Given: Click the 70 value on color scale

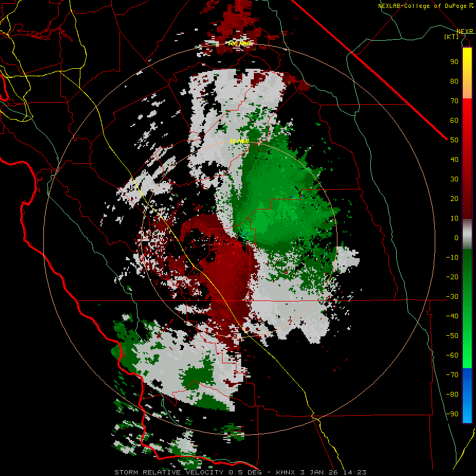Looking at the screenshot, I should click(x=454, y=101).
